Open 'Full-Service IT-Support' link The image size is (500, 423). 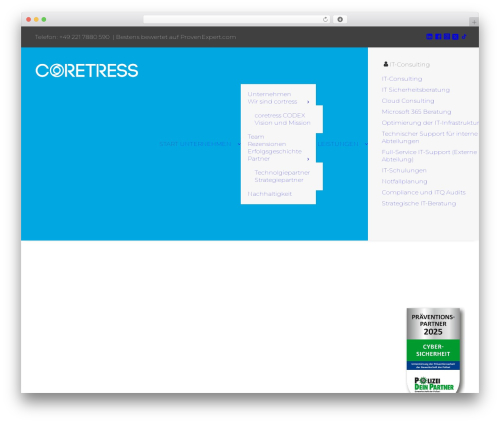point(429,156)
